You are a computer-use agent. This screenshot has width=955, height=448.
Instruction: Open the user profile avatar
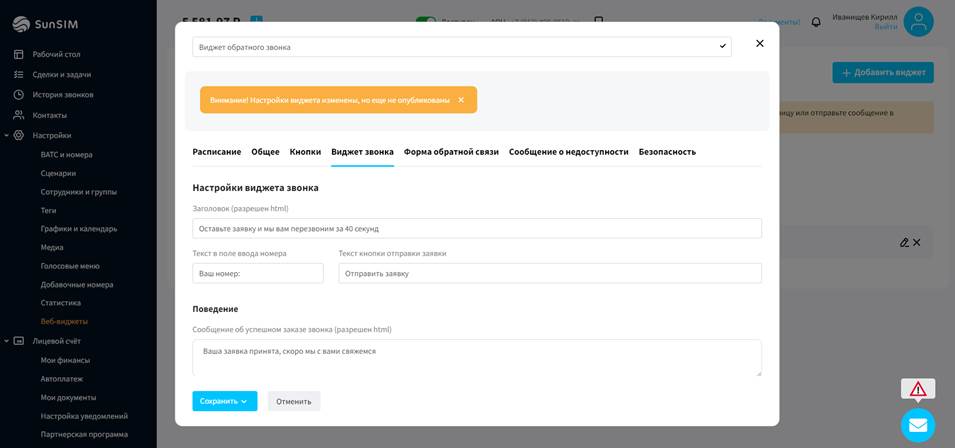click(918, 21)
